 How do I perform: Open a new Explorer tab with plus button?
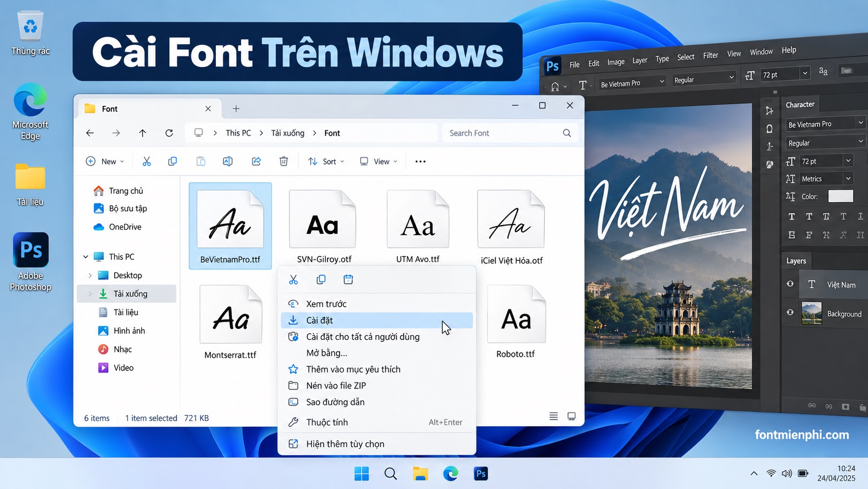236,109
